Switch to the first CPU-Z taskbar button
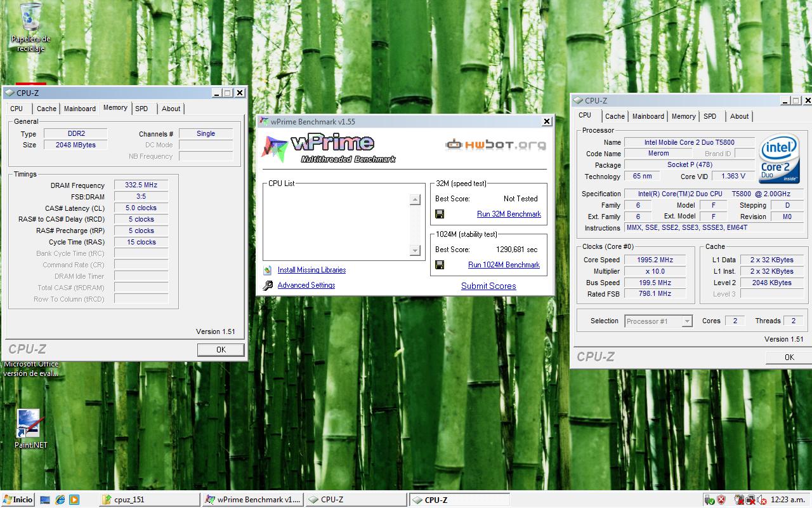Image resolution: width=812 pixels, height=508 pixels. 356,500
